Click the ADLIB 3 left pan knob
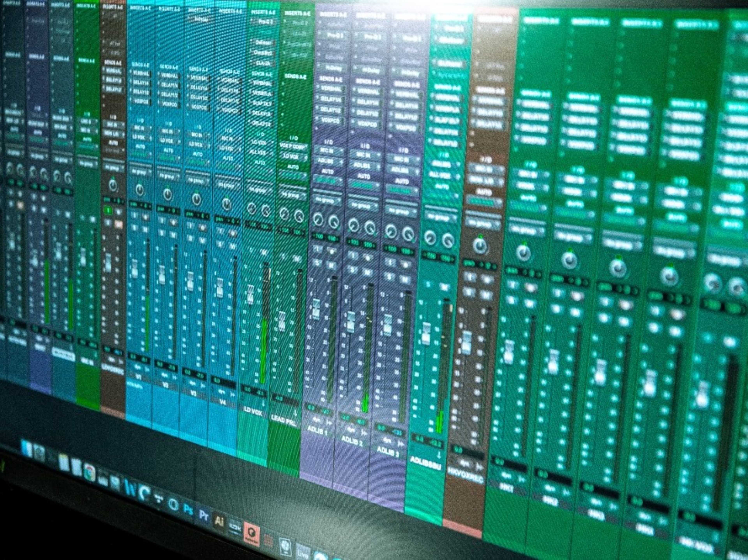 (x=391, y=231)
